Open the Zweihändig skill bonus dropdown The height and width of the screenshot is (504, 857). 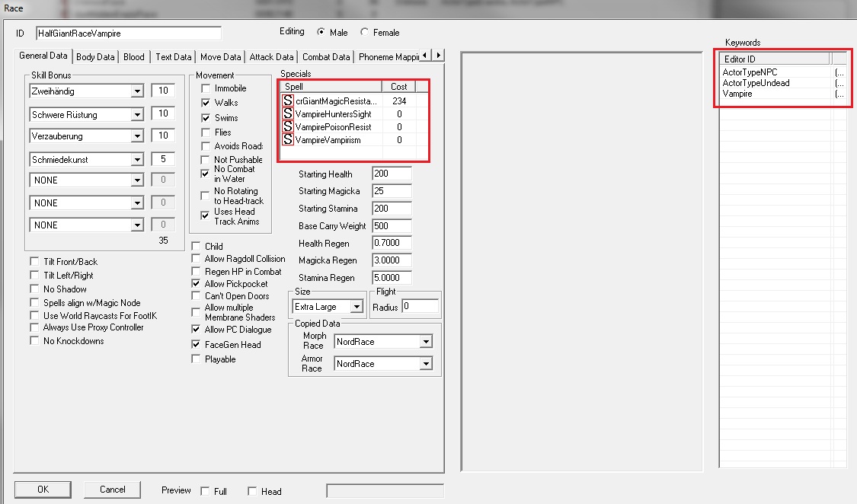click(137, 91)
